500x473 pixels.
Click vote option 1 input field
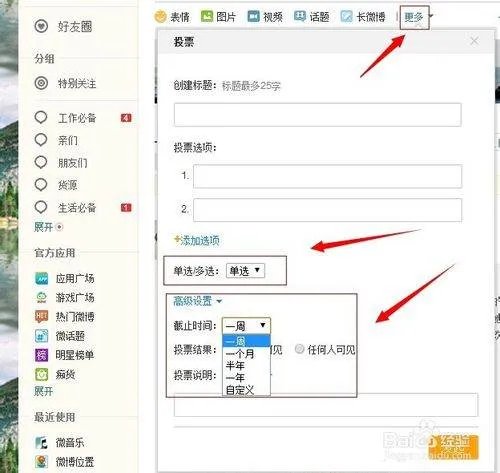(327, 176)
